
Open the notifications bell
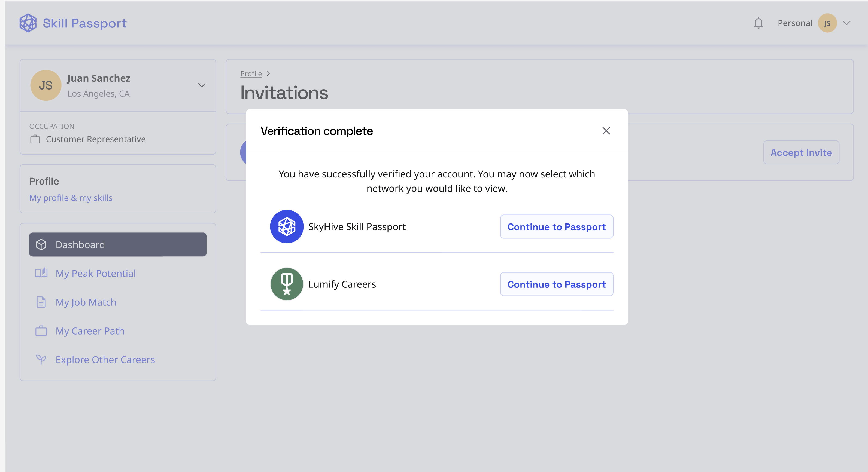pos(758,23)
